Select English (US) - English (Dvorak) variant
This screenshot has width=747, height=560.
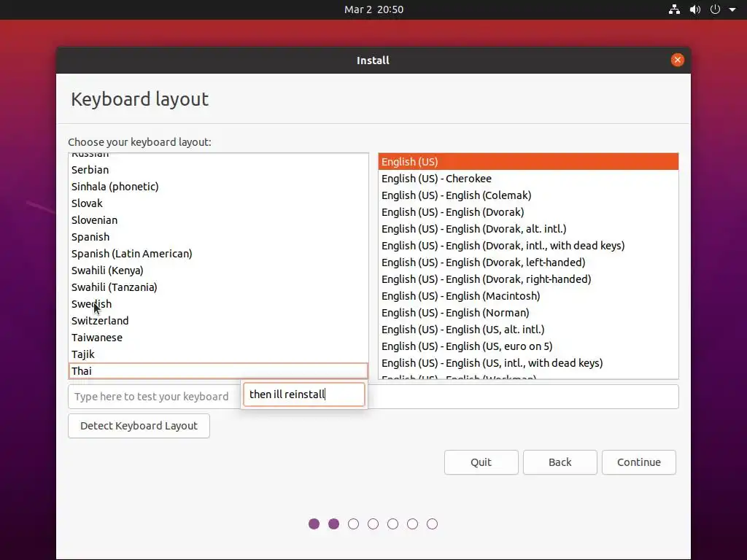point(528,212)
